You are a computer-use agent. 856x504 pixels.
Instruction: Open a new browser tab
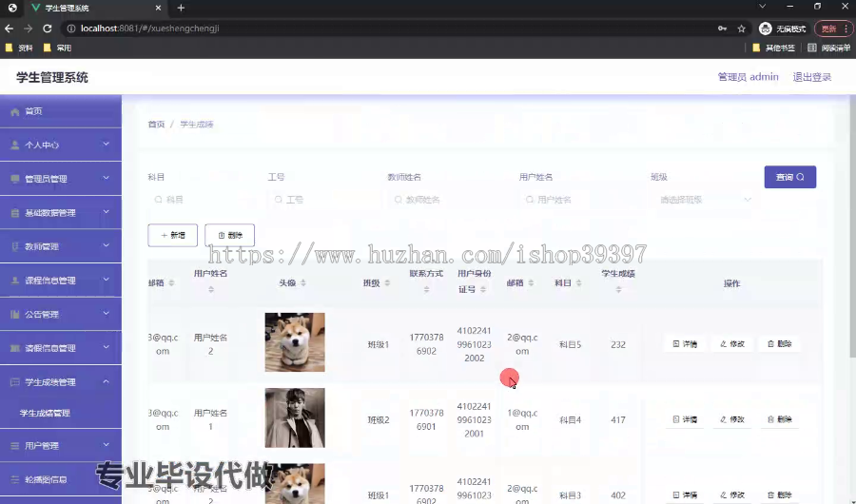point(181,8)
